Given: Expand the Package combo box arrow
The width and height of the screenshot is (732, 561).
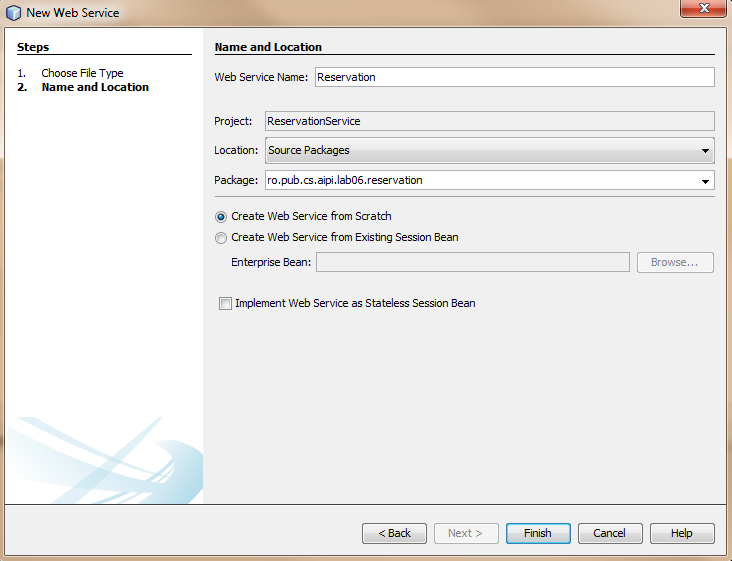Looking at the screenshot, I should tap(705, 181).
